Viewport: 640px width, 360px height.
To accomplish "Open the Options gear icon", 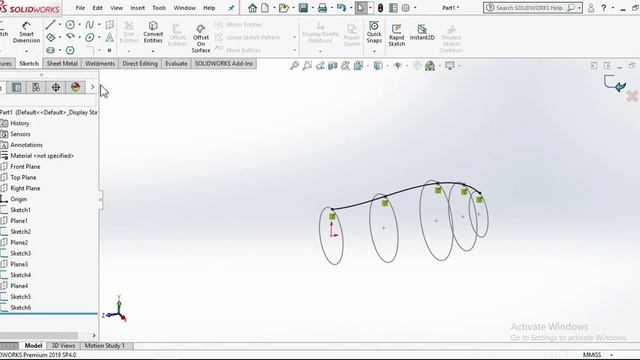I will tap(405, 8).
